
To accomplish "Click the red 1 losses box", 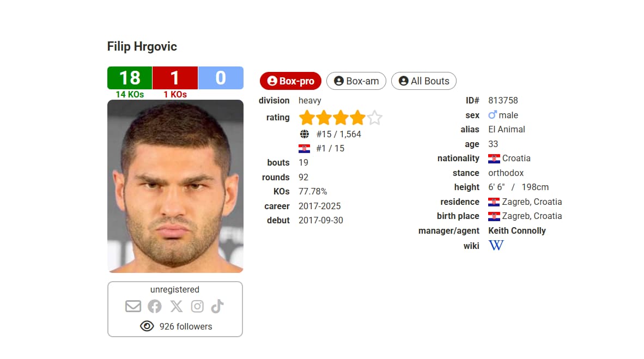I will (x=175, y=78).
